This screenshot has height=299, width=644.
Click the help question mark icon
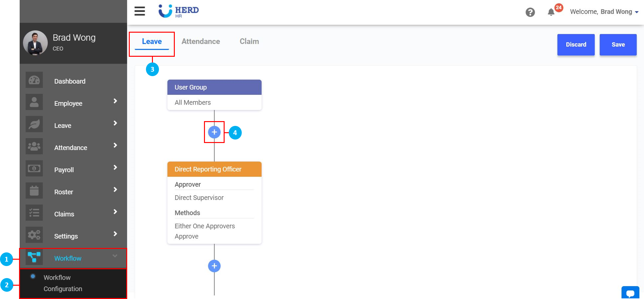tap(530, 12)
